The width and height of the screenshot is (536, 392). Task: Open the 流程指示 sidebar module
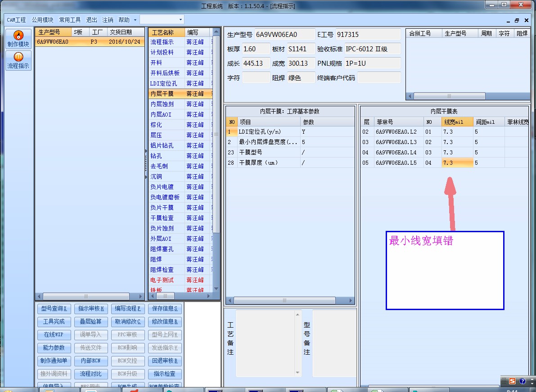pos(18,60)
